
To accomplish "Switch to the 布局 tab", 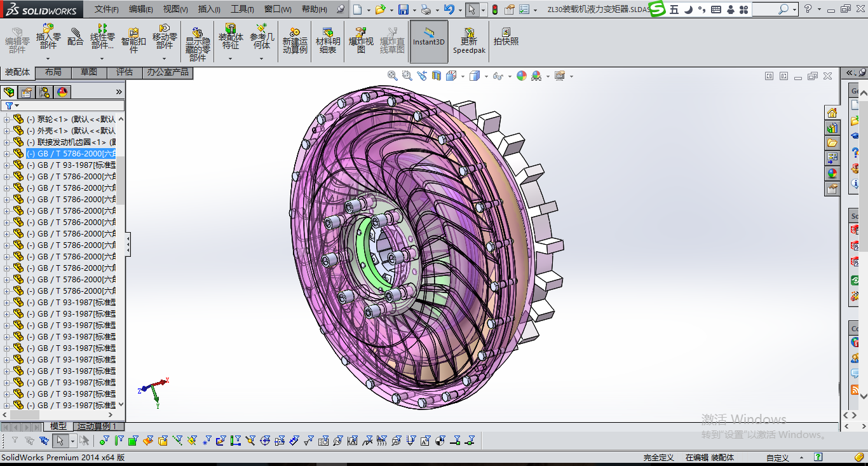I will point(53,72).
